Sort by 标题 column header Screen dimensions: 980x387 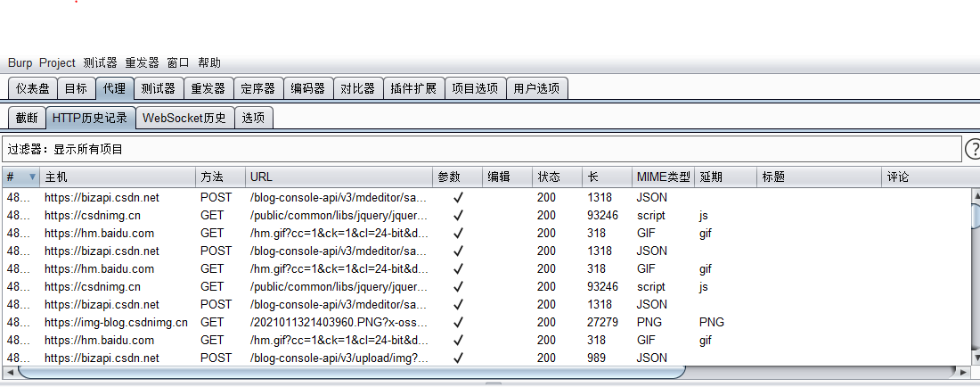click(820, 177)
